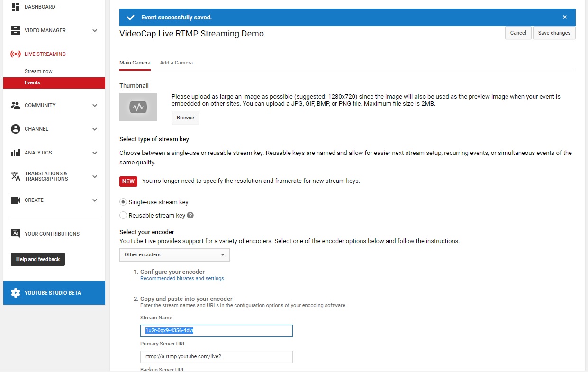The width and height of the screenshot is (588, 372).
Task: Click the Browse thumbnail upload button
Action: pos(185,118)
